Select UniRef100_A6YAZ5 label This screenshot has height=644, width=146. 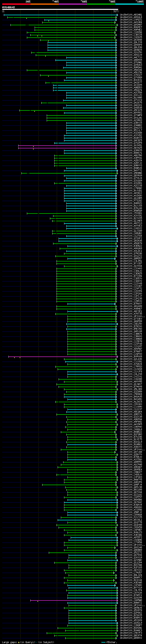[x=131, y=148]
